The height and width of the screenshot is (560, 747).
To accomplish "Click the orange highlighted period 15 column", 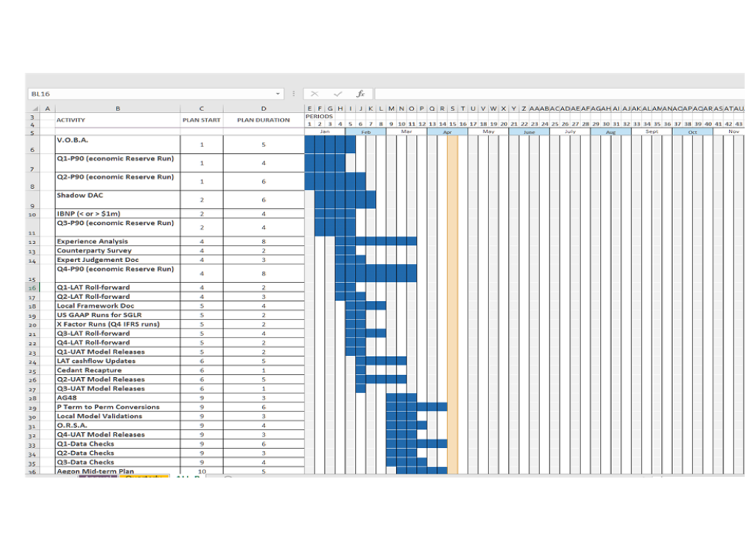I will coord(453,305).
